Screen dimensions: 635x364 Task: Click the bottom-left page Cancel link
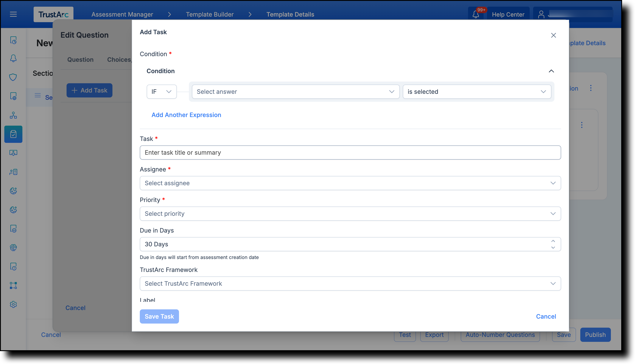pyautogui.click(x=51, y=335)
